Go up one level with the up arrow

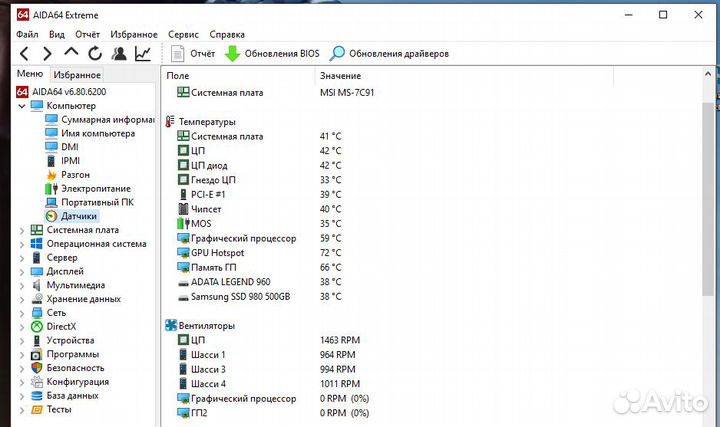tap(71, 51)
